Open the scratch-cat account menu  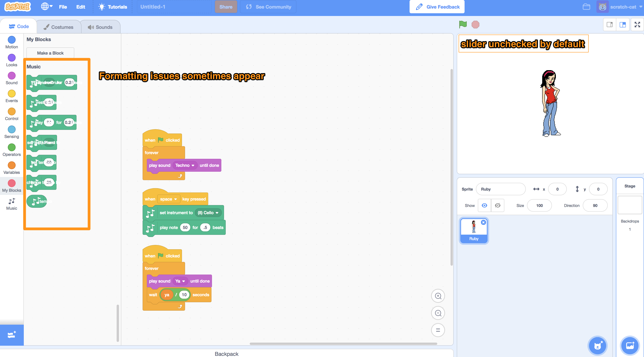click(619, 7)
